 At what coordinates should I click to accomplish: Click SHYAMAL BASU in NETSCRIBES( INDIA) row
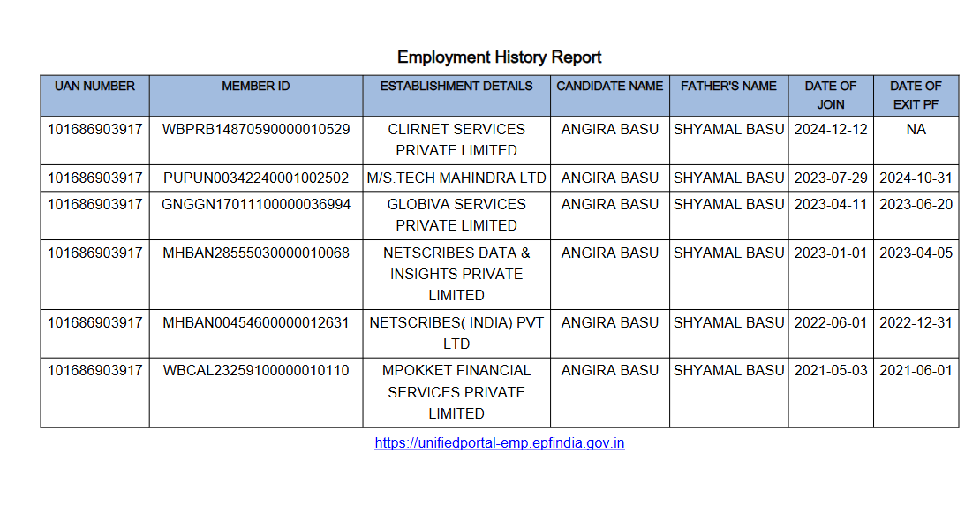pos(728,323)
